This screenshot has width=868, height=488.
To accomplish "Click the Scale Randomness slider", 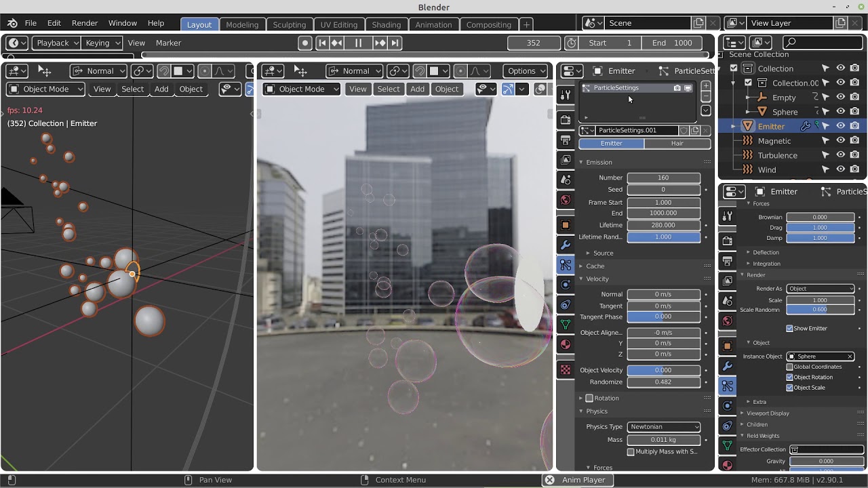I will pos(820,310).
